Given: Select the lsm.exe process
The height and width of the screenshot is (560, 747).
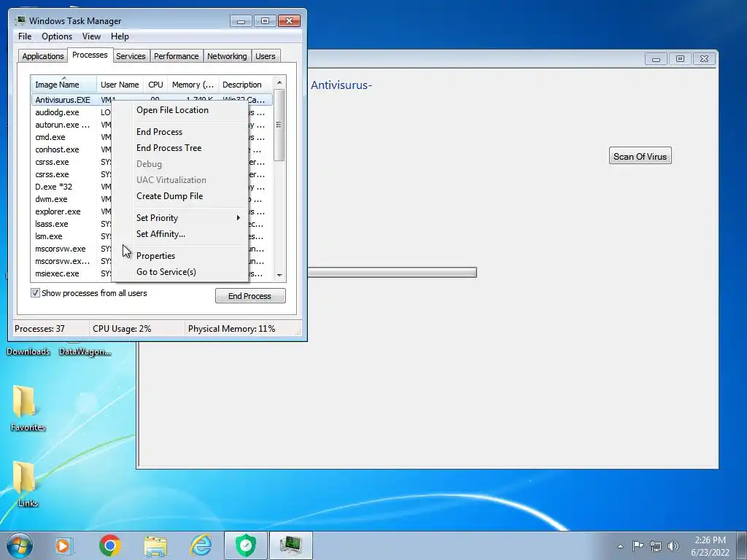Looking at the screenshot, I should click(49, 236).
